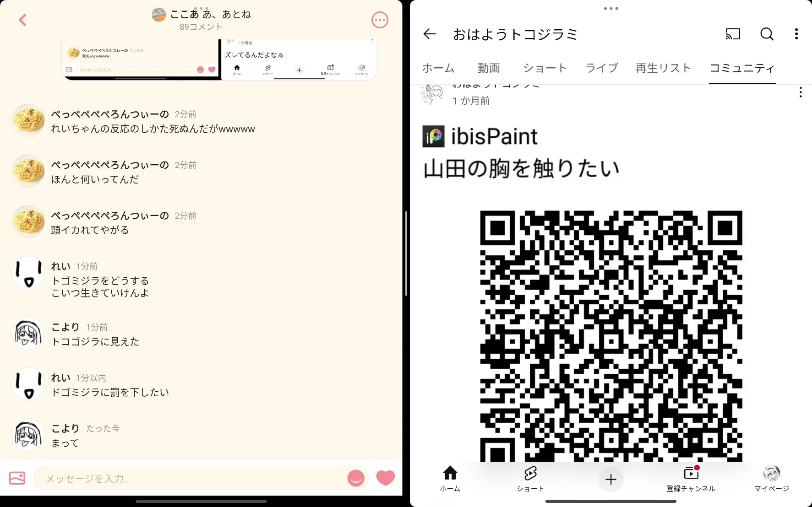Open YouTube ショート in bottom bar
This screenshot has width=812, height=507.
tap(530, 479)
